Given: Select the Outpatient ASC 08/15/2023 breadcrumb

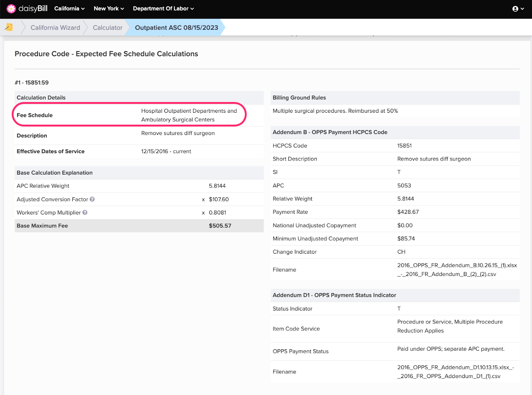Looking at the screenshot, I should (176, 28).
